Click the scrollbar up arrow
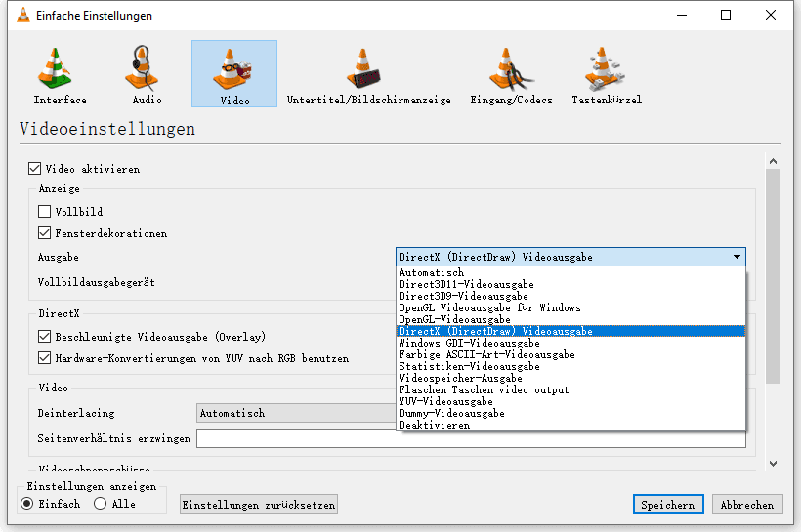801x532 pixels. coord(774,161)
